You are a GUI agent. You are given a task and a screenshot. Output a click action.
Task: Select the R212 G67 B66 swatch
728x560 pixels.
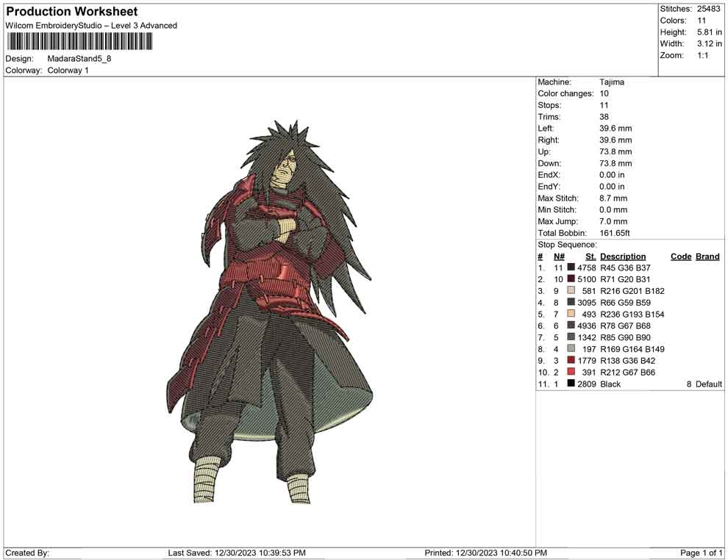pos(571,372)
